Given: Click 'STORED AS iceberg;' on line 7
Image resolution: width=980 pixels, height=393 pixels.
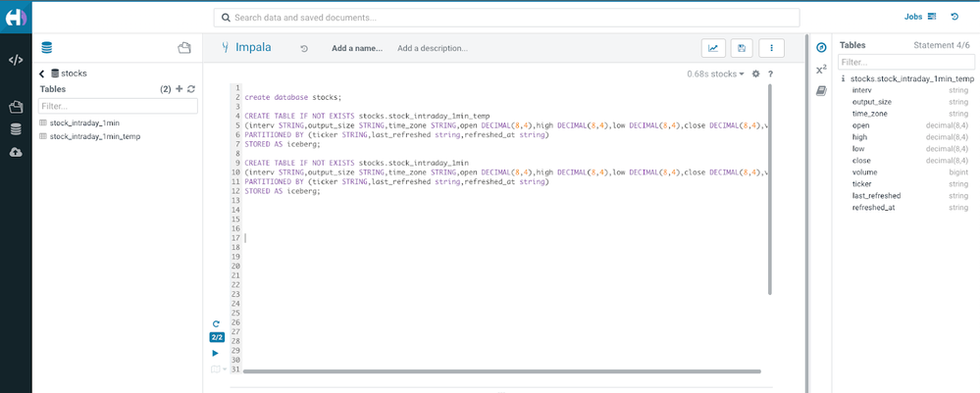Looking at the screenshot, I should coord(282,144).
